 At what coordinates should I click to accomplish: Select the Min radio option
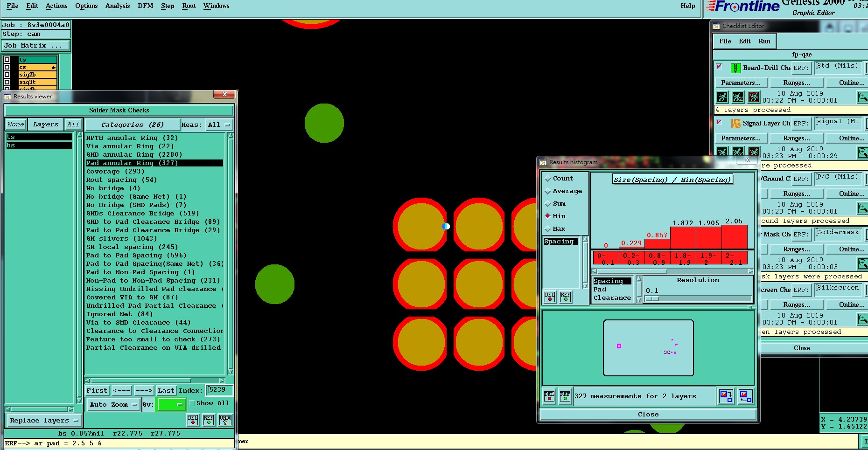pyautogui.click(x=548, y=216)
